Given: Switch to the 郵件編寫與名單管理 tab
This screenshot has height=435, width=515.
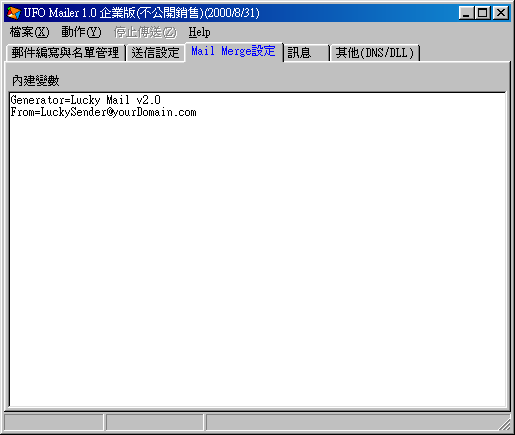Looking at the screenshot, I should pos(65,53).
